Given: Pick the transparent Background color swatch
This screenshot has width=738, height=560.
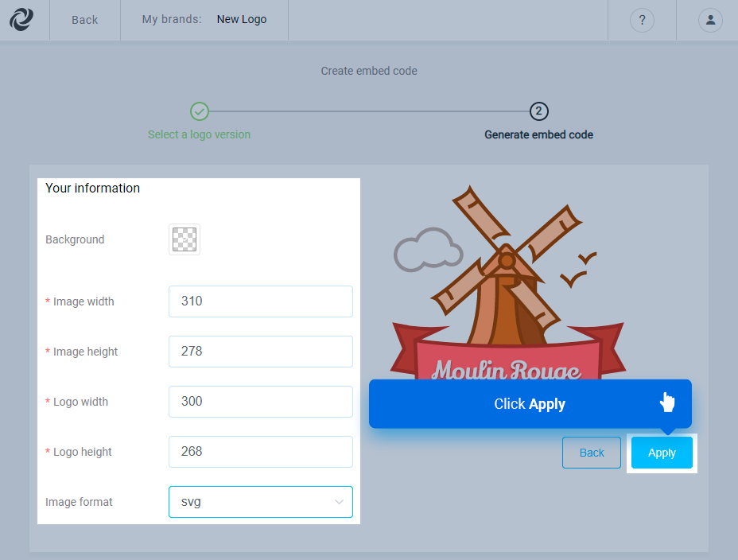Looking at the screenshot, I should pyautogui.click(x=184, y=239).
